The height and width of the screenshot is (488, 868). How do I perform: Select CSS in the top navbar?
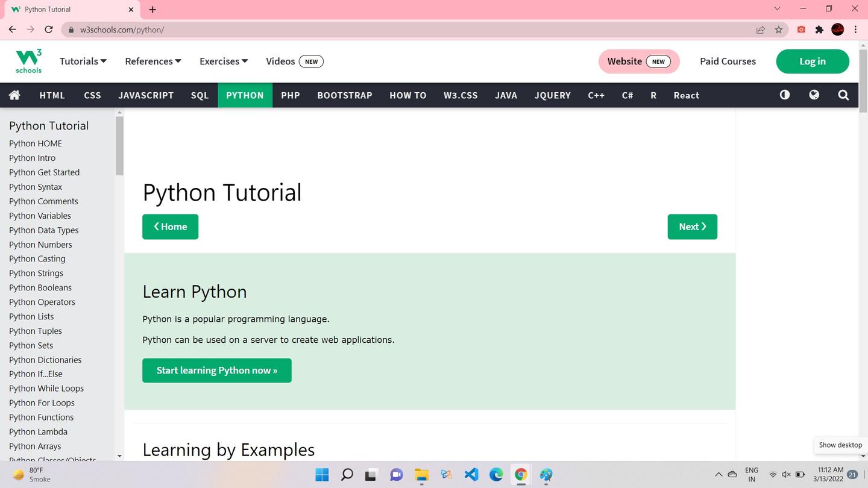[92, 95]
